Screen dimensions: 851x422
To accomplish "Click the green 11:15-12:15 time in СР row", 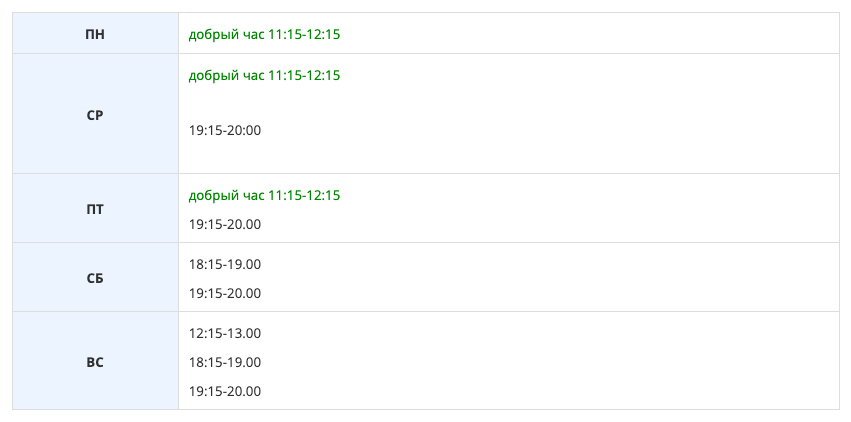I will pos(304,75).
